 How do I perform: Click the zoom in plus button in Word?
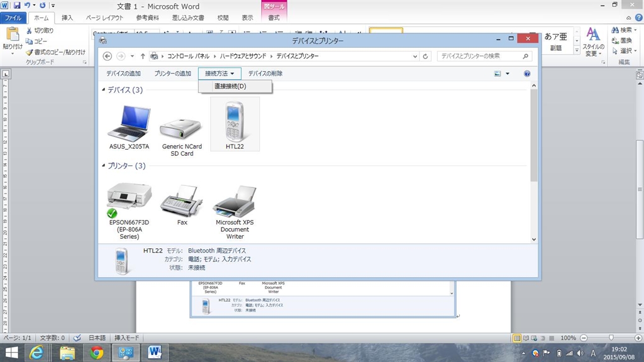pyautogui.click(x=638, y=337)
